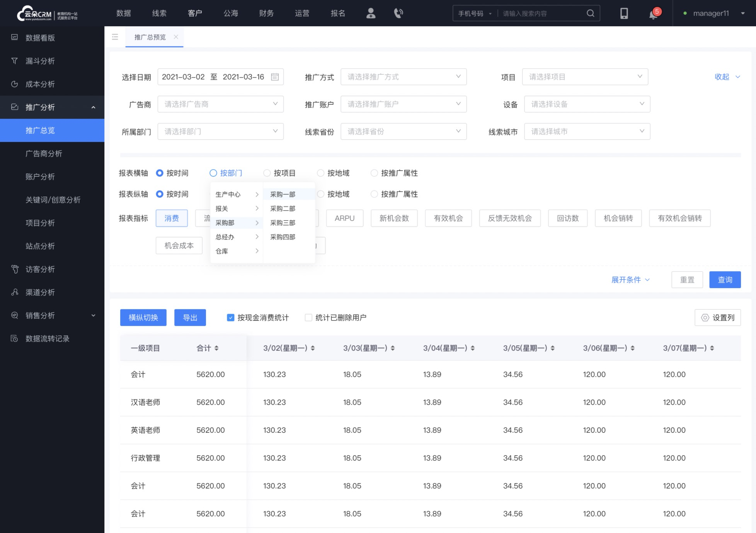This screenshot has height=533, width=756.
Task: Toggle 按现金消费统计 checkbox
Action: pos(231,318)
